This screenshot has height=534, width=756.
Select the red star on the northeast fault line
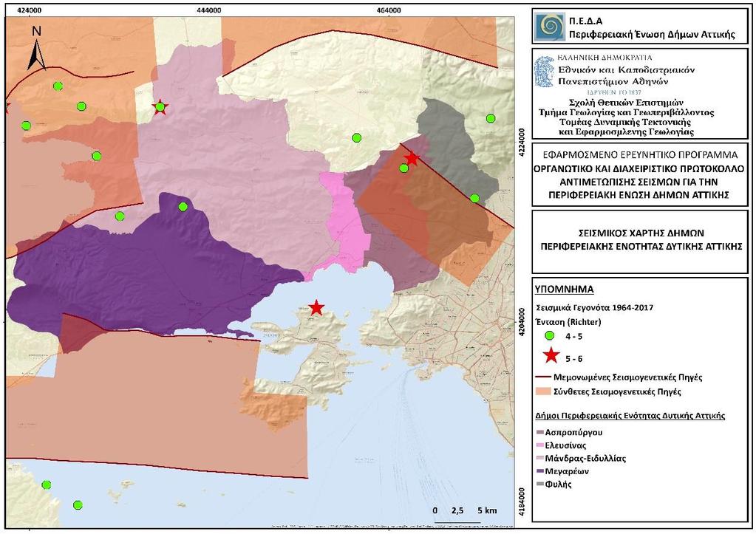pos(412,158)
